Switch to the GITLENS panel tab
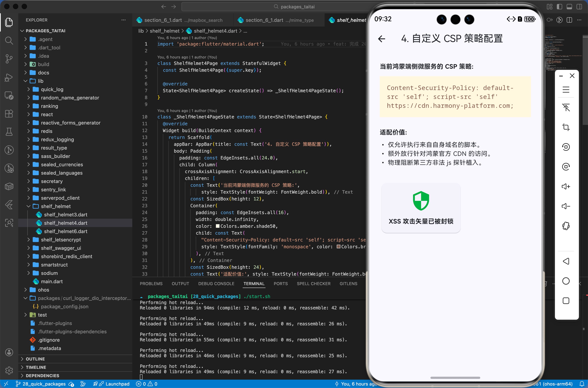588x388 pixels. coord(348,284)
